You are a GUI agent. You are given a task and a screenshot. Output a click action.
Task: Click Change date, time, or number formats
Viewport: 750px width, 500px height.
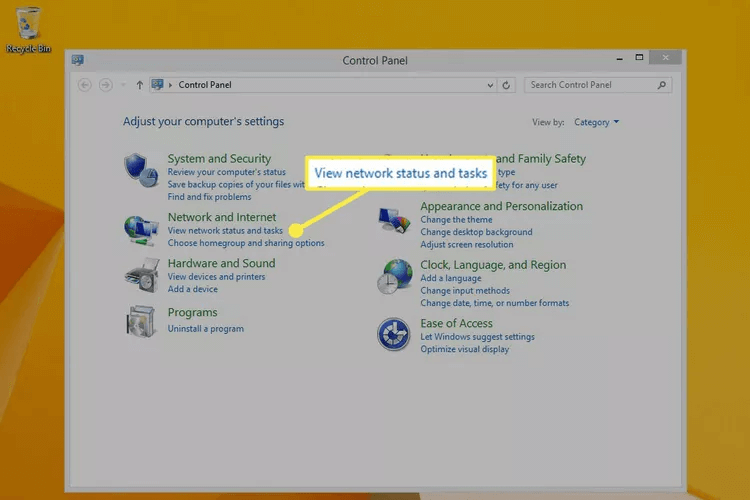495,303
